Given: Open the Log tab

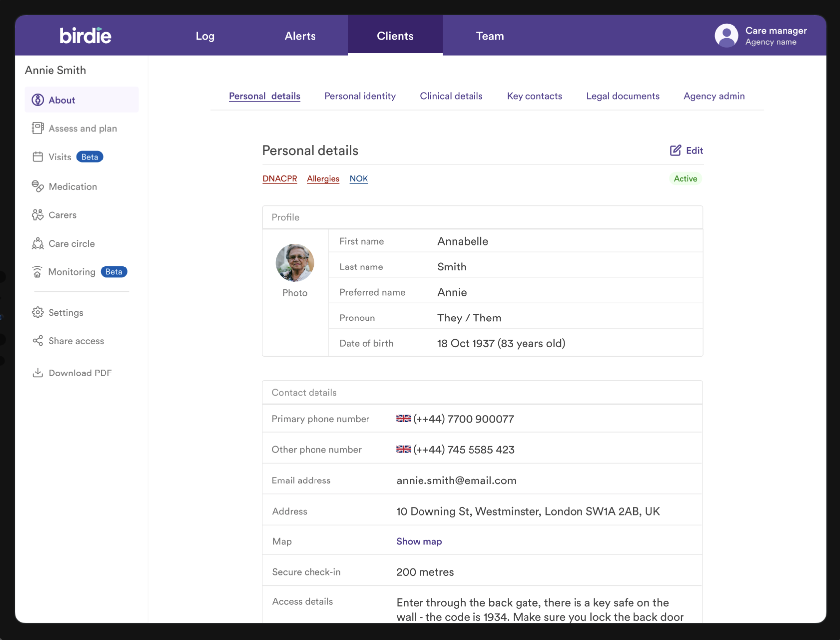Looking at the screenshot, I should tap(205, 36).
